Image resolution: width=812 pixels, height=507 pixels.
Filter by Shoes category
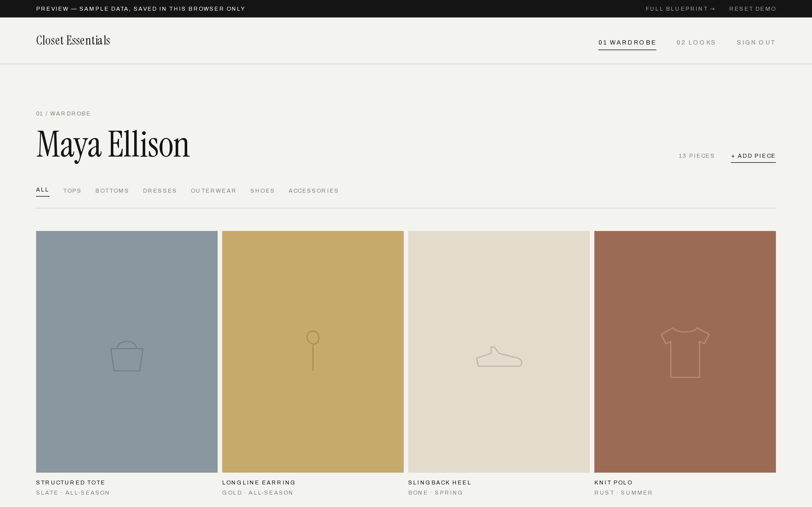(262, 191)
